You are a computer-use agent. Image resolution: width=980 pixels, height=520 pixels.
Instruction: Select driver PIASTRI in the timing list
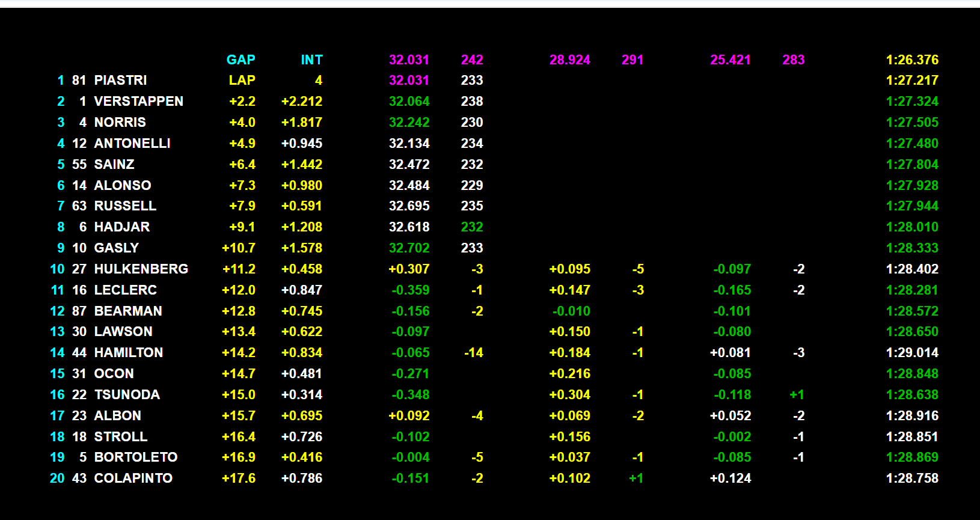click(120, 81)
